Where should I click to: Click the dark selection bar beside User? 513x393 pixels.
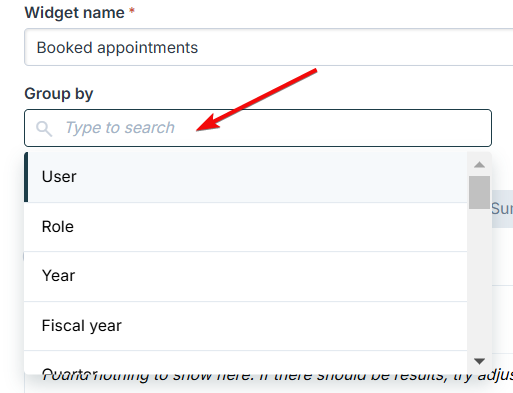[x=26, y=177]
